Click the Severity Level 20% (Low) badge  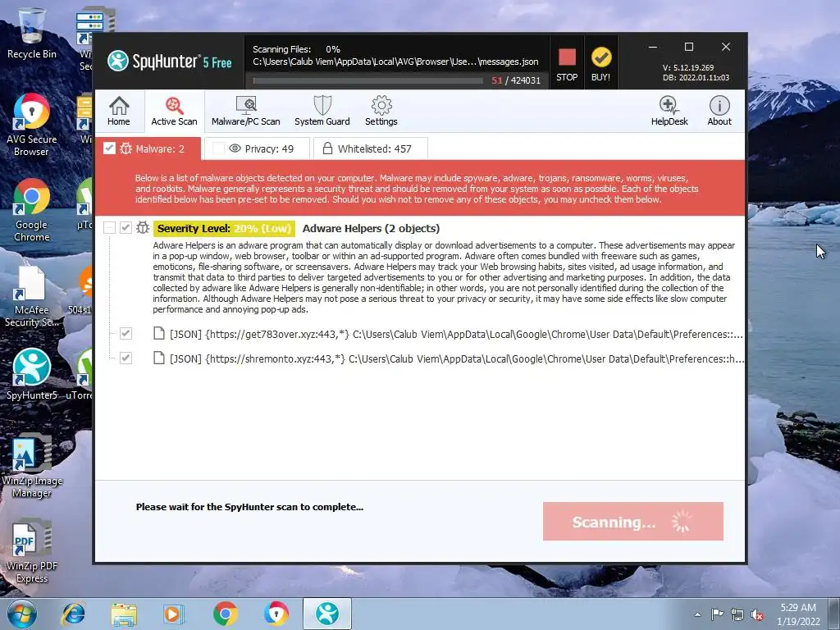pos(224,228)
